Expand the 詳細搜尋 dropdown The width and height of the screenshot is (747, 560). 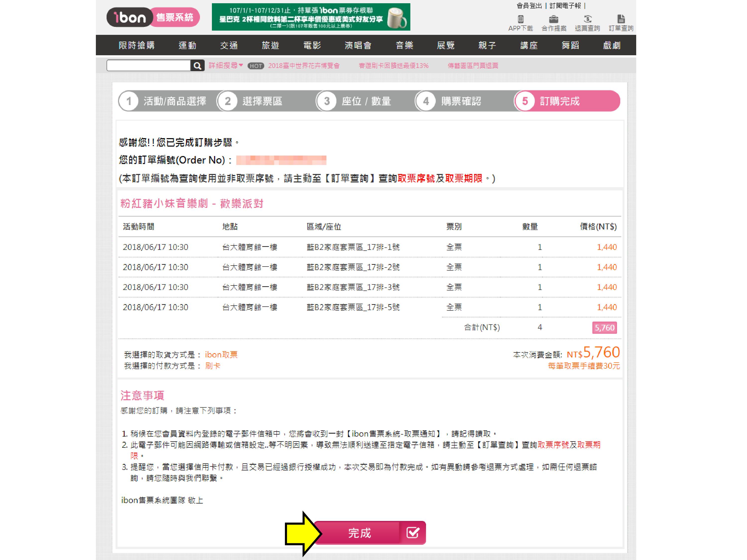(x=225, y=65)
